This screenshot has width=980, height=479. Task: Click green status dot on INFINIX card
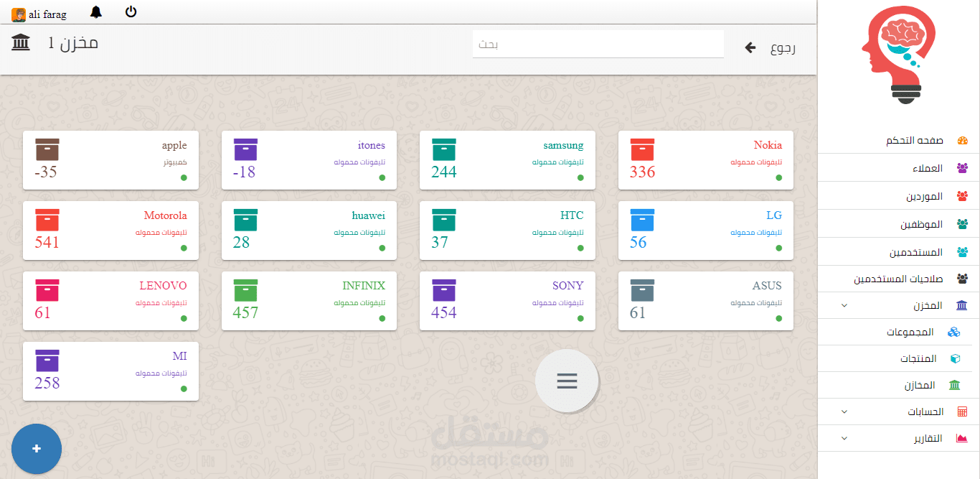click(x=382, y=318)
